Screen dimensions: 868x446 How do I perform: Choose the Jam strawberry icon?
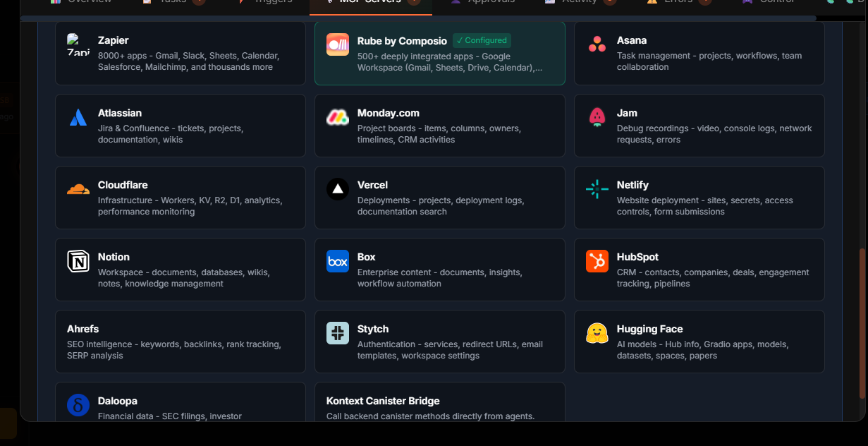(597, 117)
